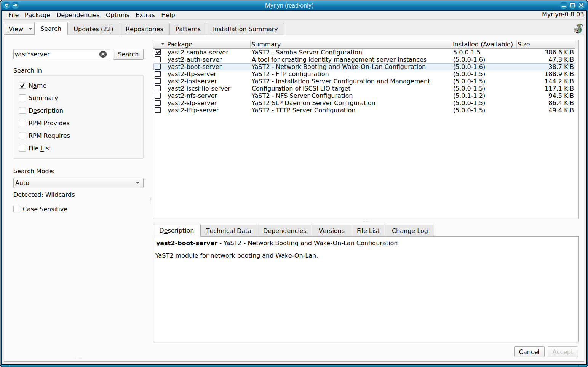Click the Configuration of iSCSI LIO target summary
The image size is (588, 367).
pyautogui.click(x=301, y=88)
